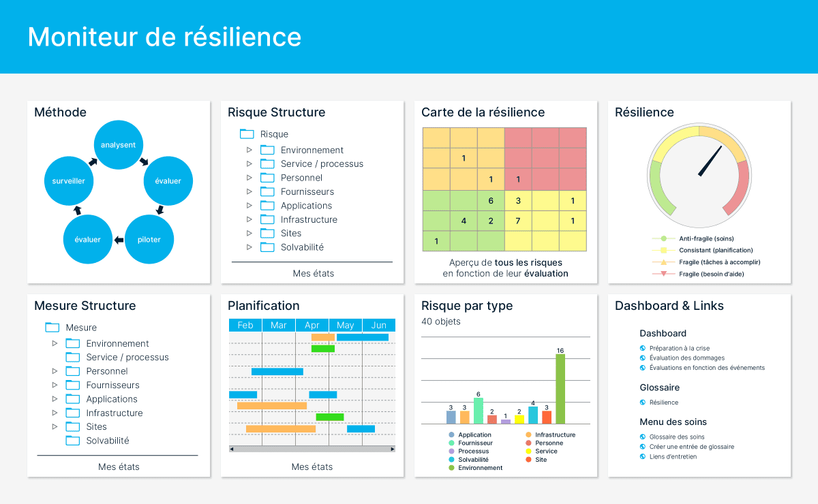Open 'Mes états' under Planification
This screenshot has height=504, width=818.
pyautogui.click(x=312, y=467)
